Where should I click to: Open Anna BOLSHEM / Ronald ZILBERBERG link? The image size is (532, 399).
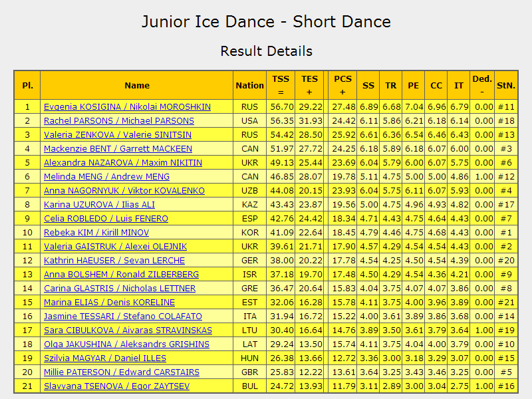(x=121, y=274)
